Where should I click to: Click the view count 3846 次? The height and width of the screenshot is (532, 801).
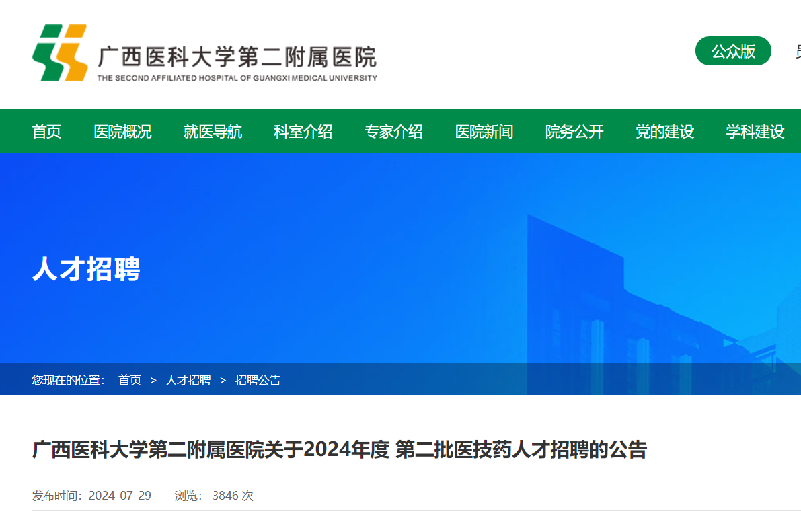(233, 495)
